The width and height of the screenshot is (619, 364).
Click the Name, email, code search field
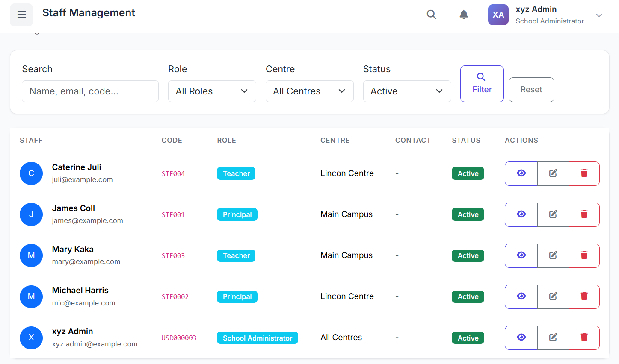tap(90, 91)
